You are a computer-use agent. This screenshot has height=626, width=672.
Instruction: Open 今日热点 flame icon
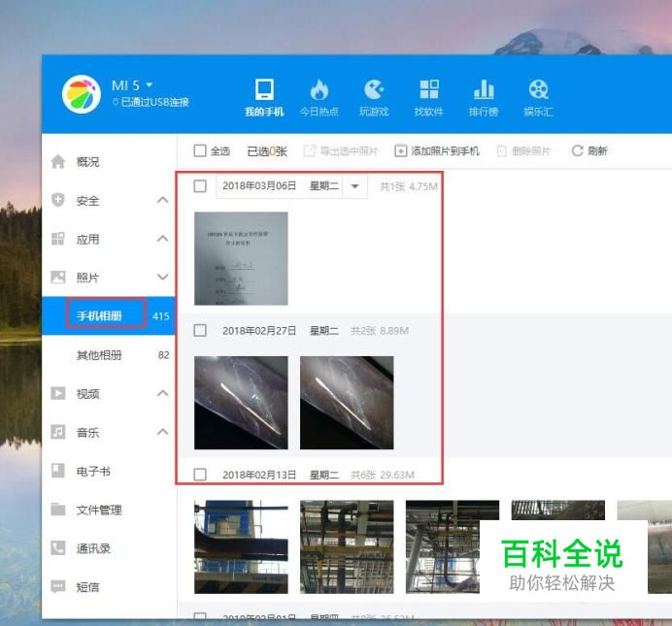tap(319, 89)
